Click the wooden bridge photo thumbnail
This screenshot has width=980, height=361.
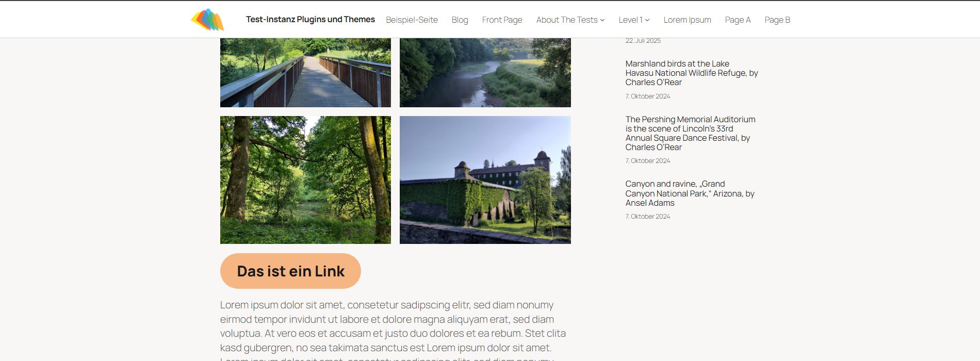tap(305, 72)
